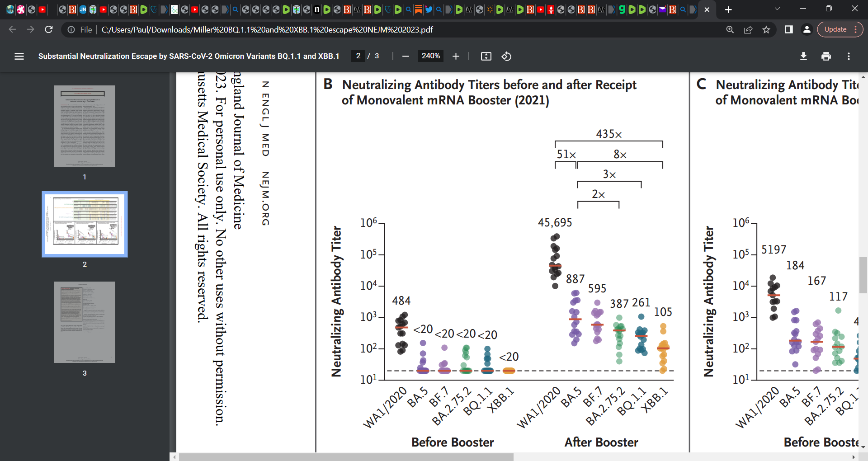Toggle the browser side panel

[789, 29]
